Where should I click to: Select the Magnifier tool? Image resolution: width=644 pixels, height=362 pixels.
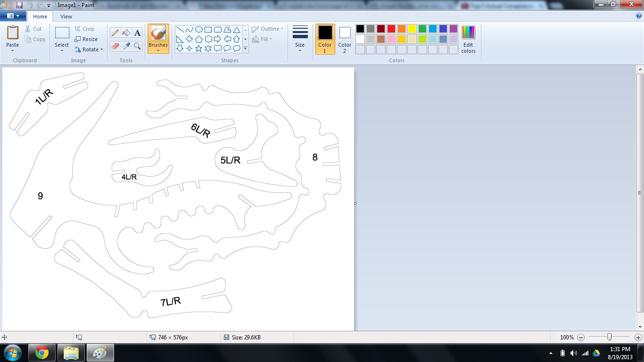pos(137,46)
